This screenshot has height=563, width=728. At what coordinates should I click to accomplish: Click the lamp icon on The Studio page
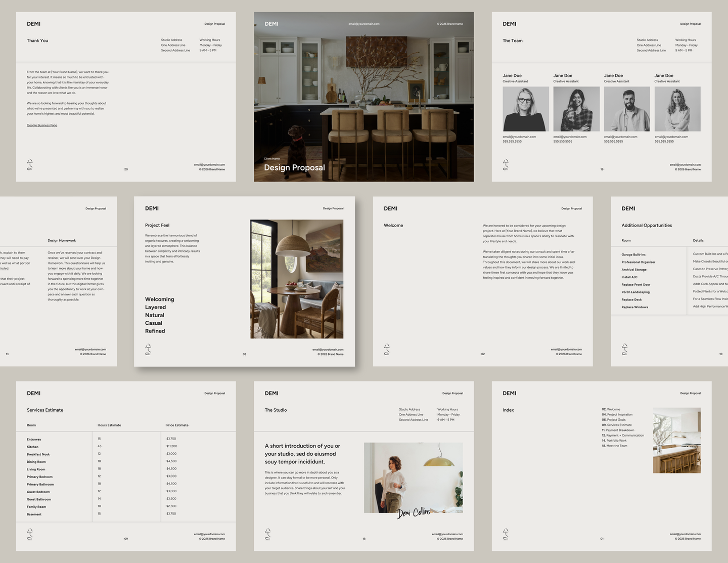(268, 534)
